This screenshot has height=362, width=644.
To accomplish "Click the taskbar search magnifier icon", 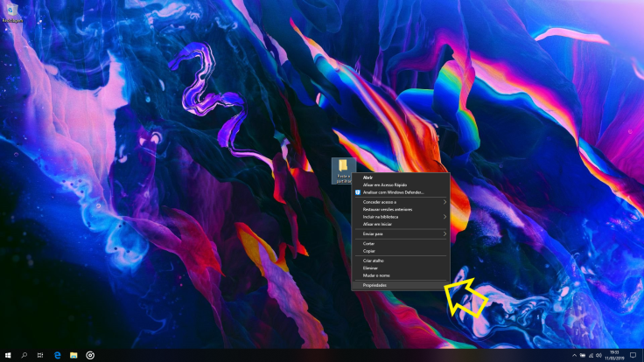I will 24,355.
